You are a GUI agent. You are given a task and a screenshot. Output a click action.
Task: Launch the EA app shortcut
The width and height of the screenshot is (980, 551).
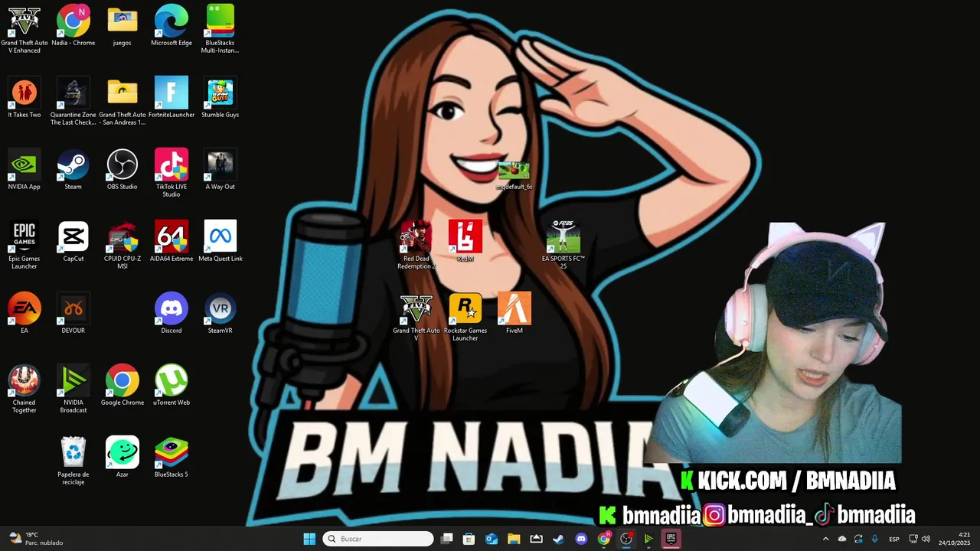pyautogui.click(x=24, y=312)
